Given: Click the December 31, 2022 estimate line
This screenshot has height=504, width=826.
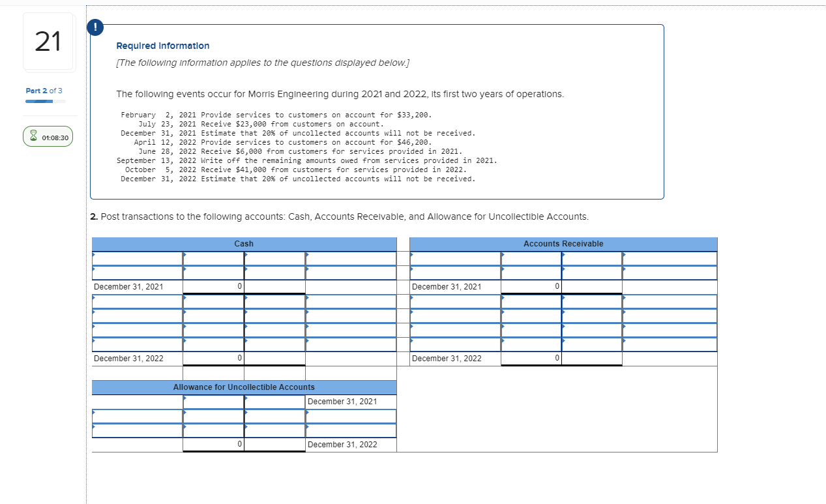Looking at the screenshot, I should point(298,179).
